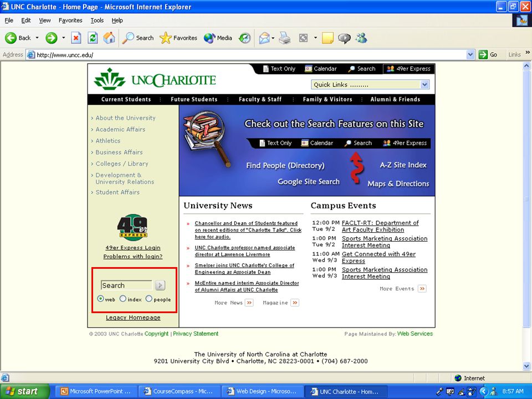Open the Back button history dropdown arrow
The height and width of the screenshot is (399, 532).
pyautogui.click(x=37, y=38)
